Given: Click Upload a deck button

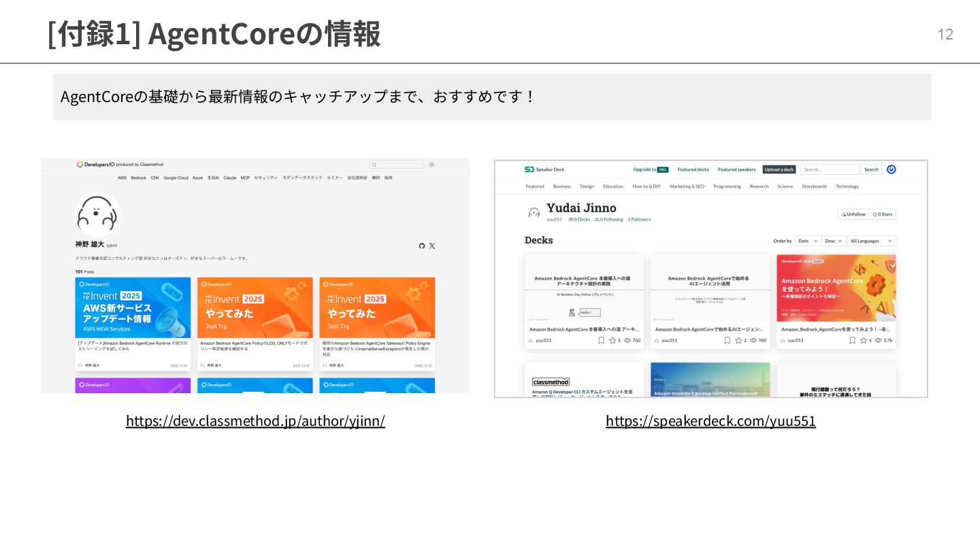Looking at the screenshot, I should 779,169.
